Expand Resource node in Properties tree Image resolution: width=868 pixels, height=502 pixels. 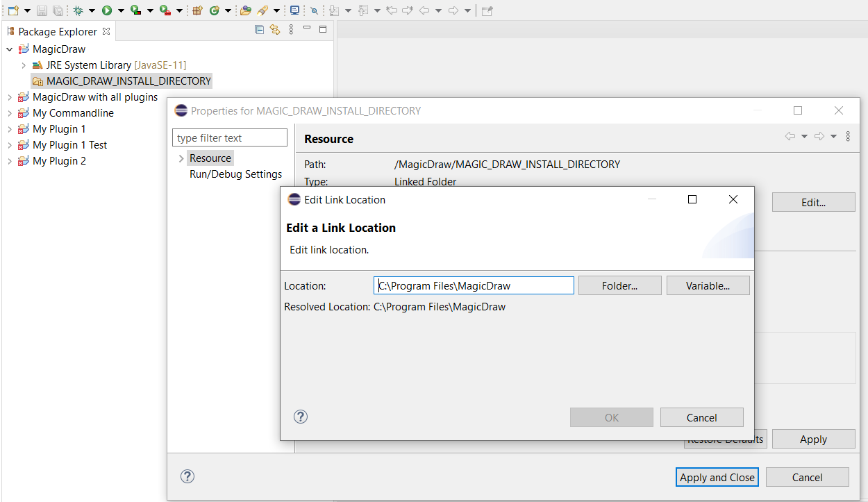tap(181, 158)
